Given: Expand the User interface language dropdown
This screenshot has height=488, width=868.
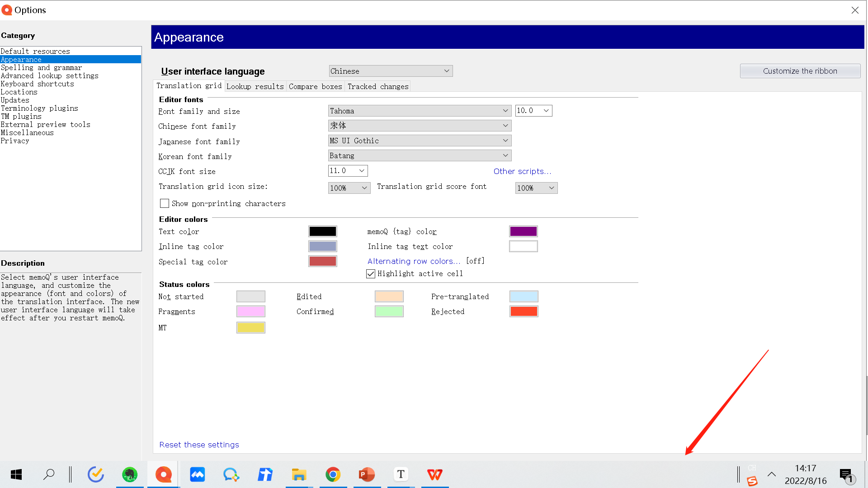Looking at the screenshot, I should (x=391, y=71).
